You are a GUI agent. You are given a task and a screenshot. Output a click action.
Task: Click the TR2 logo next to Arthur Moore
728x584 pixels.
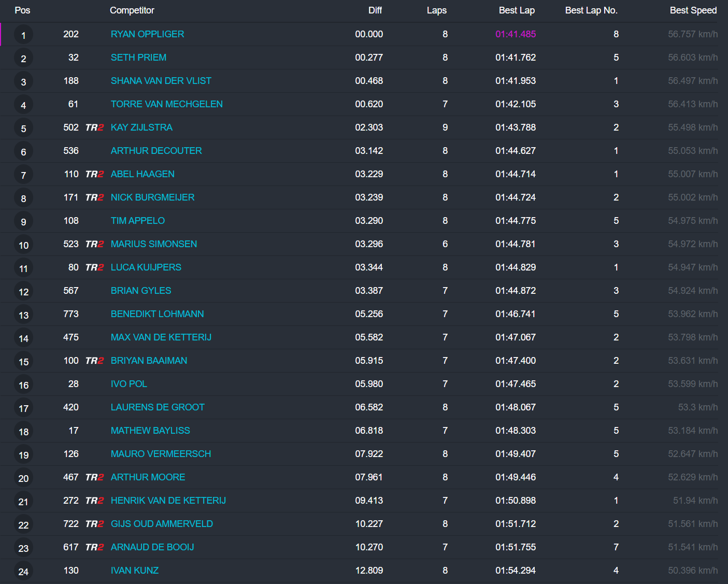(x=94, y=477)
